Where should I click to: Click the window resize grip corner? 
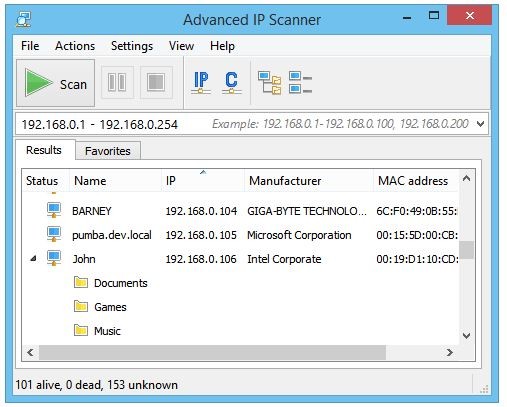pyautogui.click(x=484, y=389)
